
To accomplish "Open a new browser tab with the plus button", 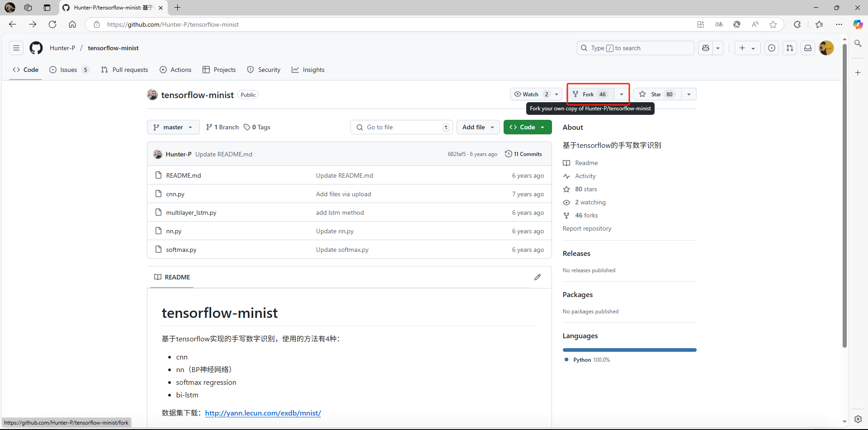I will pyautogui.click(x=178, y=8).
